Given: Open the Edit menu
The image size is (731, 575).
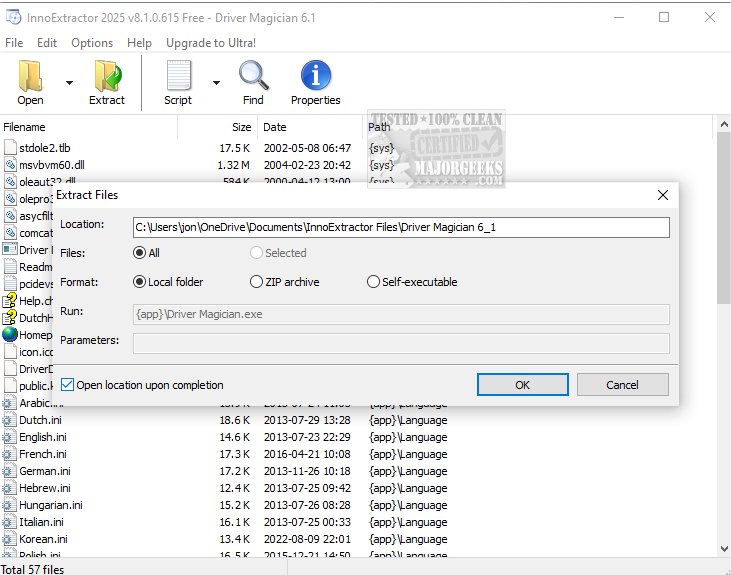Looking at the screenshot, I should pos(47,43).
